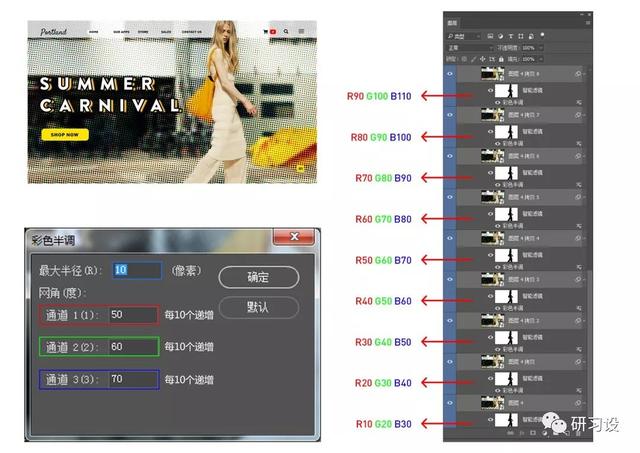Screen dimensions: 640x453
Task: Click the 最大半径 input field
Action: click(x=136, y=270)
